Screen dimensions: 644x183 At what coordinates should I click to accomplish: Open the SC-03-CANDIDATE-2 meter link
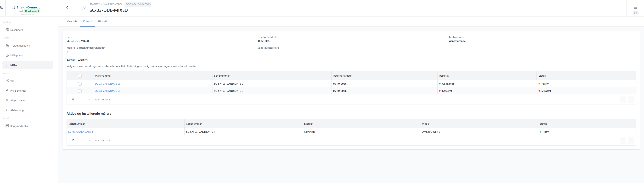click(107, 84)
